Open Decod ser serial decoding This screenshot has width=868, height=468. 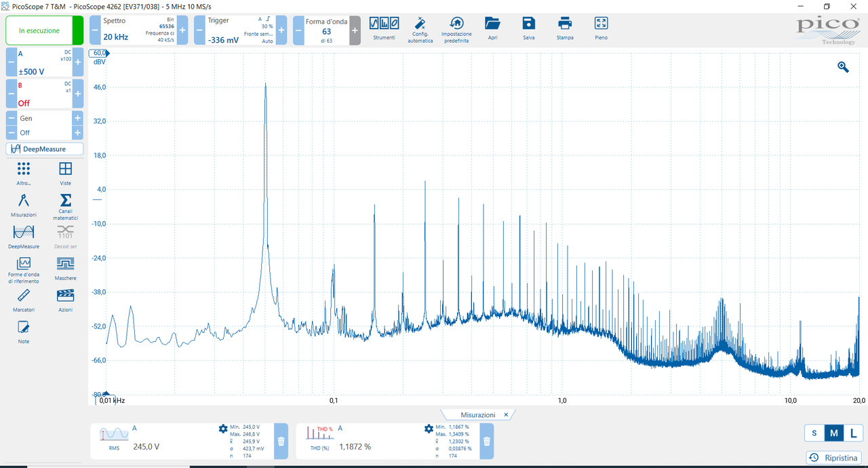click(x=65, y=237)
